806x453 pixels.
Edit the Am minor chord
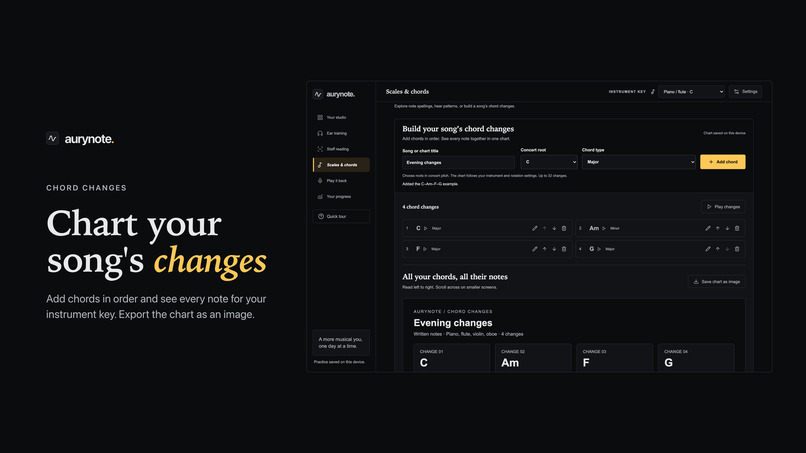(x=708, y=228)
